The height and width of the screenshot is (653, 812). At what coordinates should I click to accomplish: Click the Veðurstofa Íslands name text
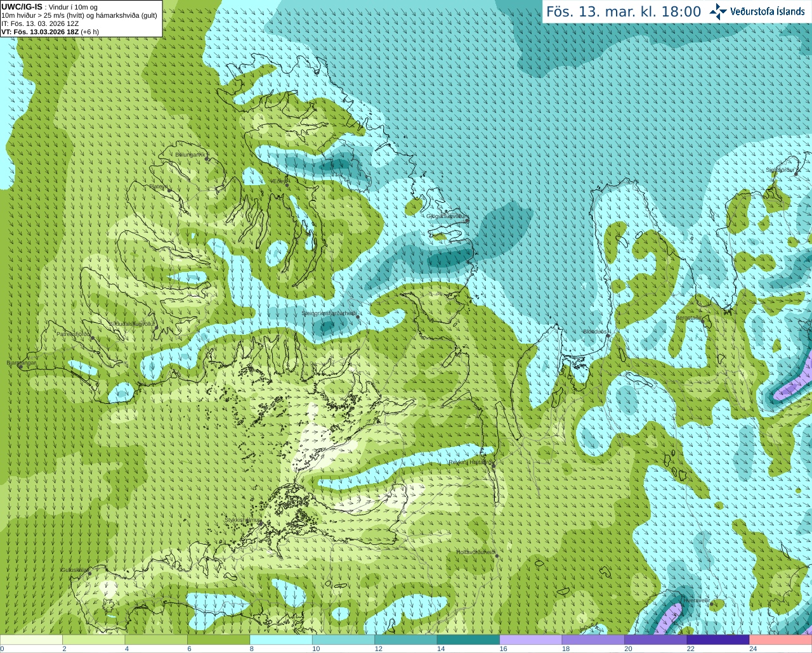coord(768,11)
